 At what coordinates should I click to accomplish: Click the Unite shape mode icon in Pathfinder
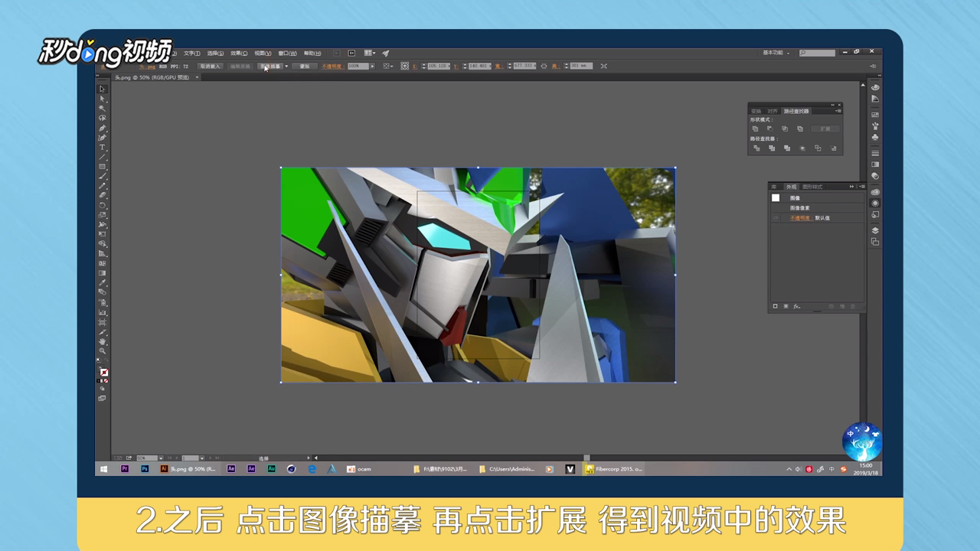point(755,129)
